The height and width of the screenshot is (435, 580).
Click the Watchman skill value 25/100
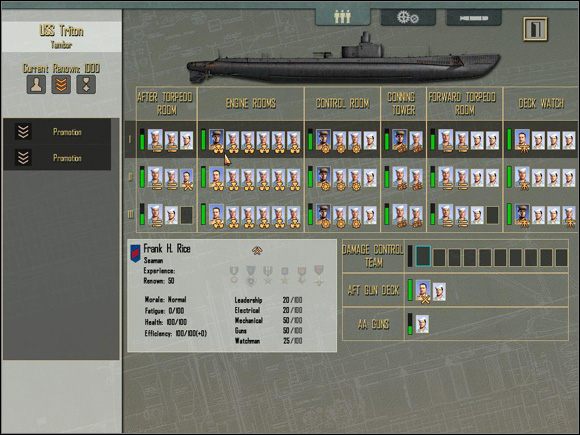292,341
